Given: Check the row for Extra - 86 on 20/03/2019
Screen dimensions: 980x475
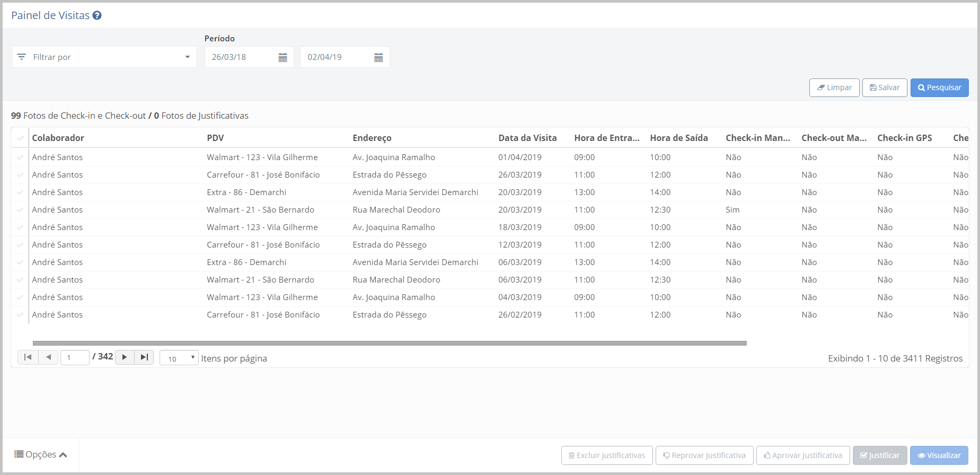Looking at the screenshot, I should tap(20, 192).
